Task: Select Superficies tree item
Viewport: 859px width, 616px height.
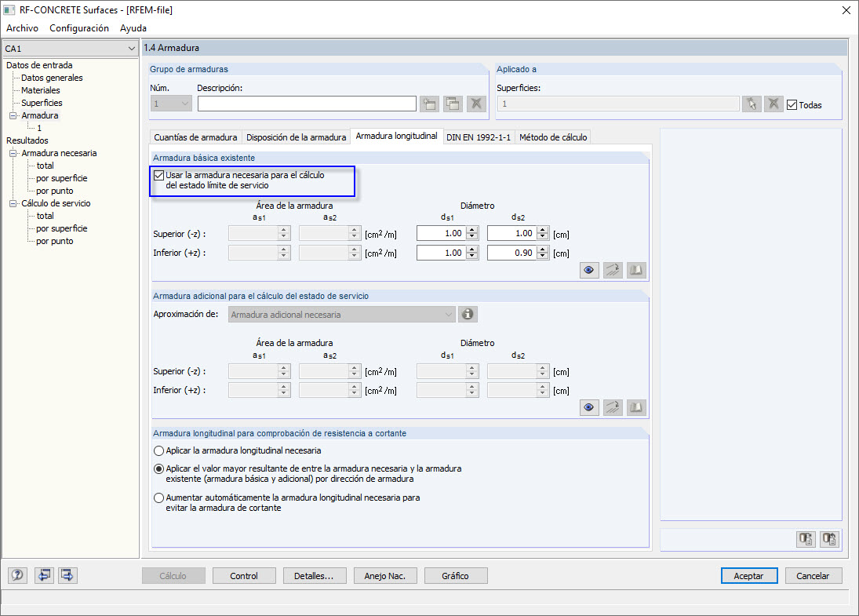Action: tap(42, 103)
